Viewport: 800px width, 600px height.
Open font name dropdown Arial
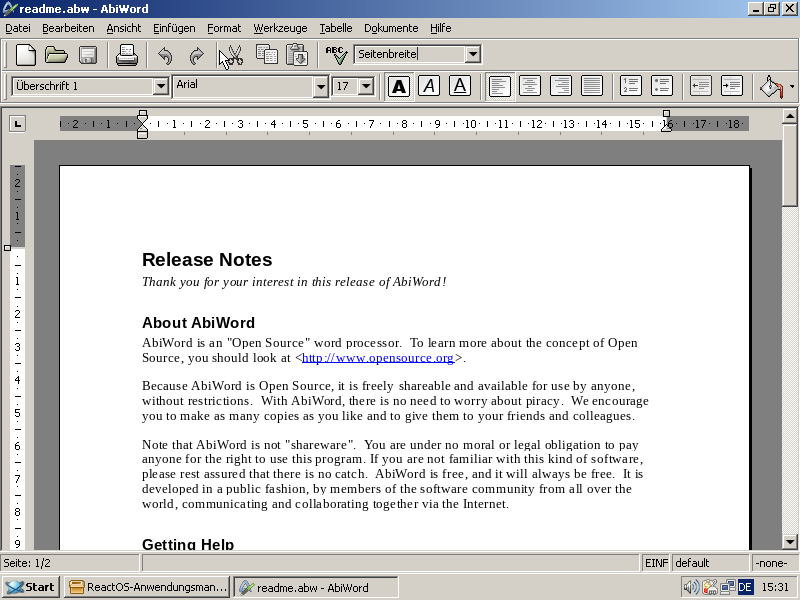click(x=320, y=87)
